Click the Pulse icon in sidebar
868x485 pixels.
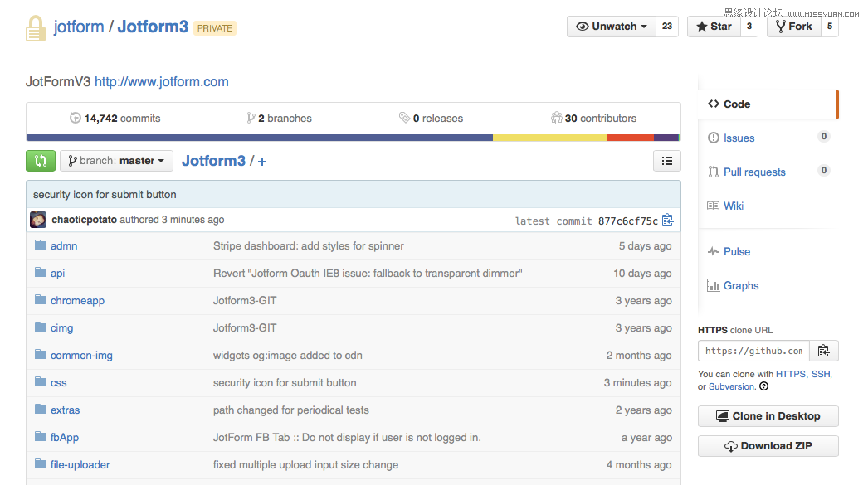point(714,252)
